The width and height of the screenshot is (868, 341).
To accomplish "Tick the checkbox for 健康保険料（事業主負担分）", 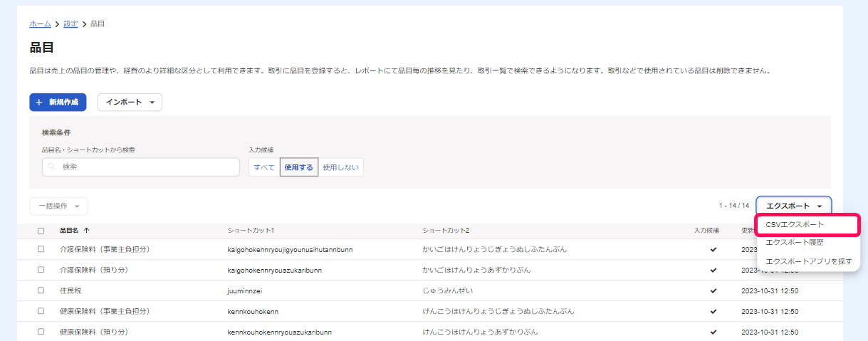I will tap(41, 311).
